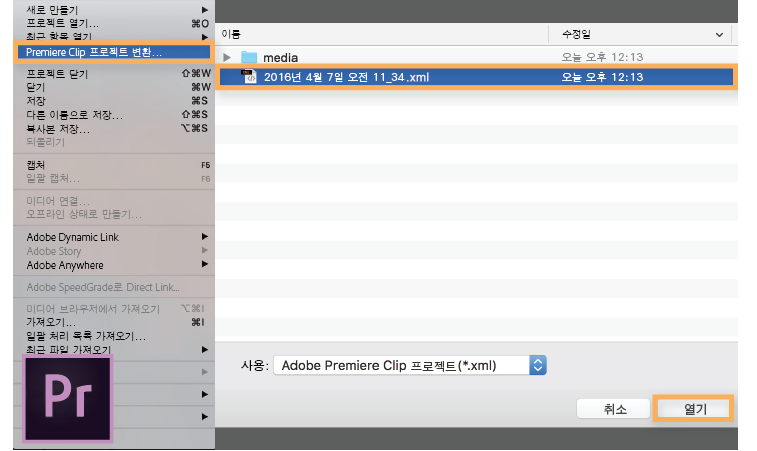The width and height of the screenshot is (757, 451).
Task: Open the 사용 file type dropdown
Action: coord(409,366)
